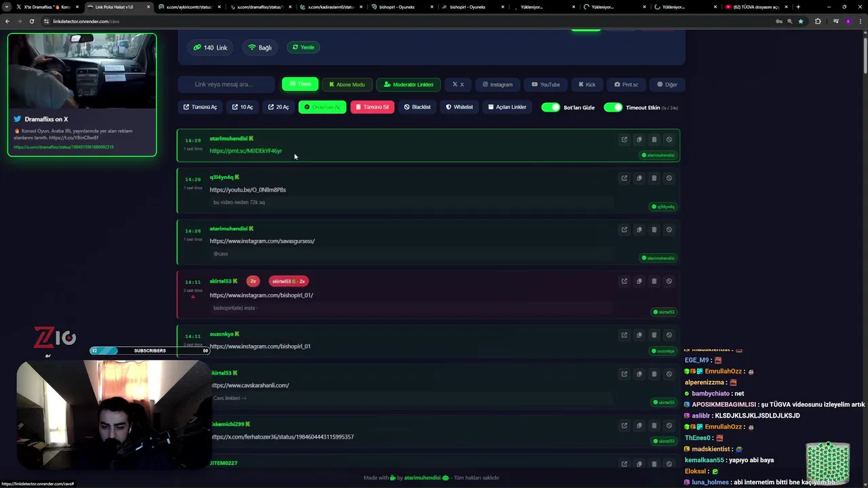Copy the atarimuhendisi prnt.sc link
The height and width of the screenshot is (488, 868).
[639, 140]
